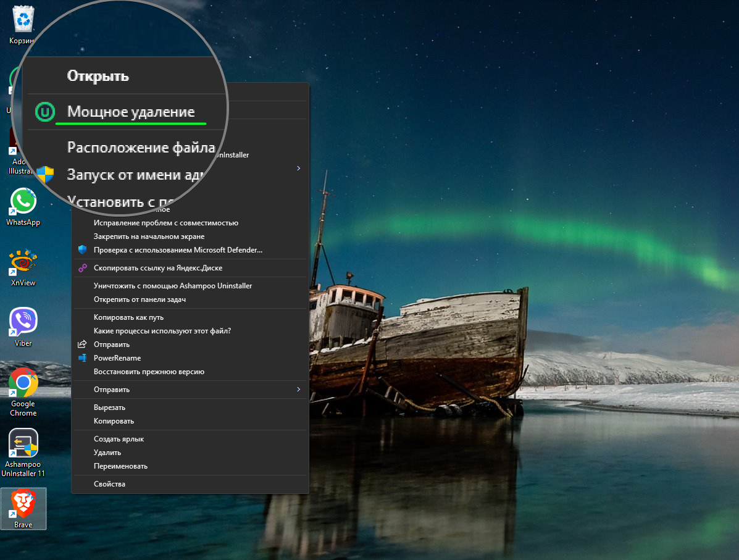Select the Google Chrome desktop shortcut
The width and height of the screenshot is (739, 560).
23,392
